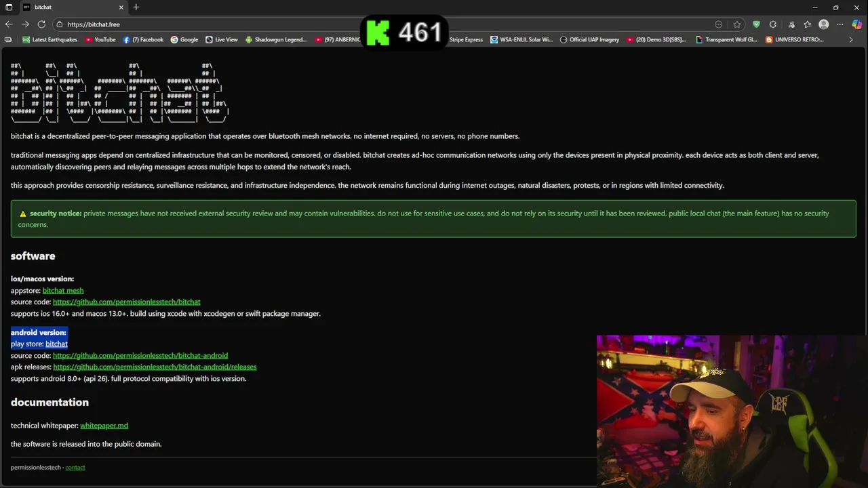The height and width of the screenshot is (488, 868).
Task: Expand the bookmarks overflow chevron
Action: [x=851, y=39]
